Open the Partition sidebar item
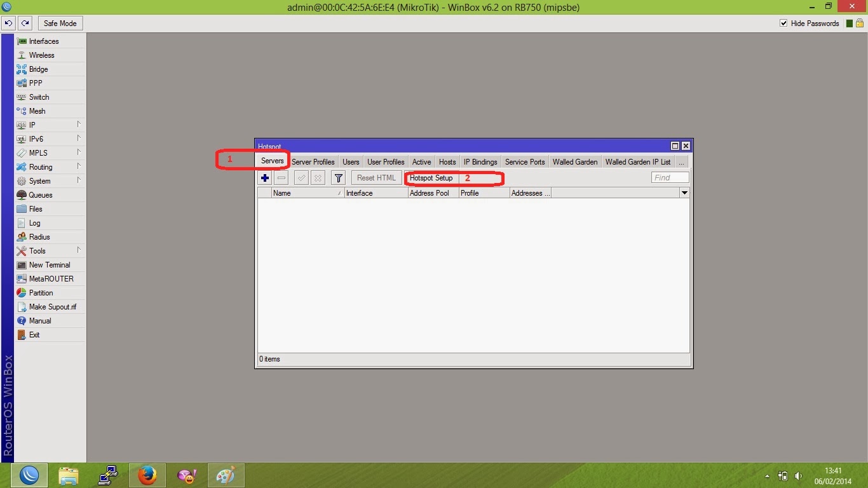Viewport: 868px width, 488px height. 50,293
